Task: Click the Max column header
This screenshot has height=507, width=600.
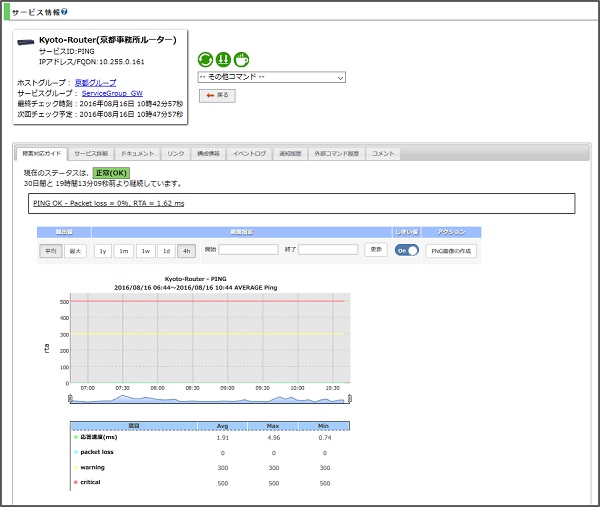Action: (x=273, y=426)
